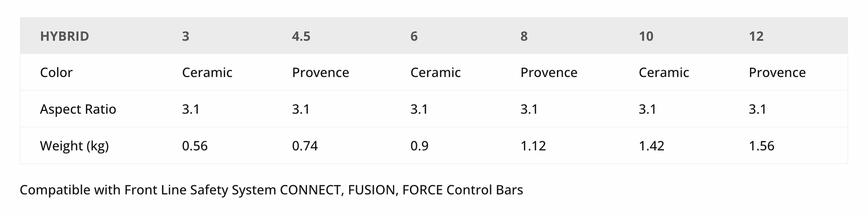Select the 1.56 weight cell
This screenshot has height=216, width=868.
pos(761,146)
